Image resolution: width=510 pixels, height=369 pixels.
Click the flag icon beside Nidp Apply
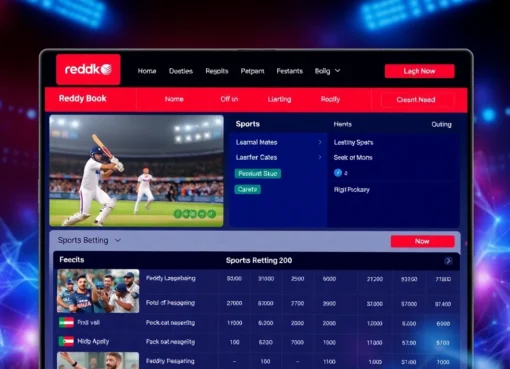(66, 341)
